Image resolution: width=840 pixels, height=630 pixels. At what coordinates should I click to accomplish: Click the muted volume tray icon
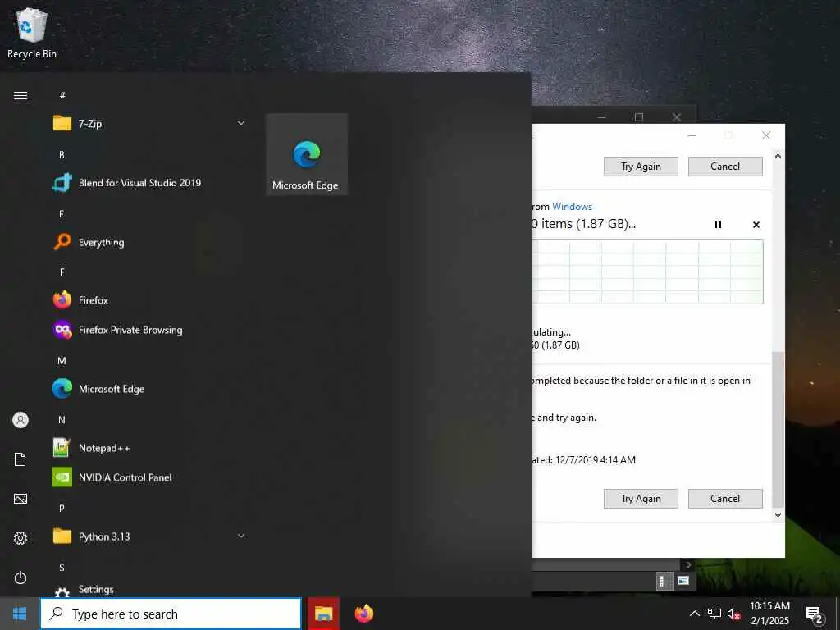pos(734,614)
